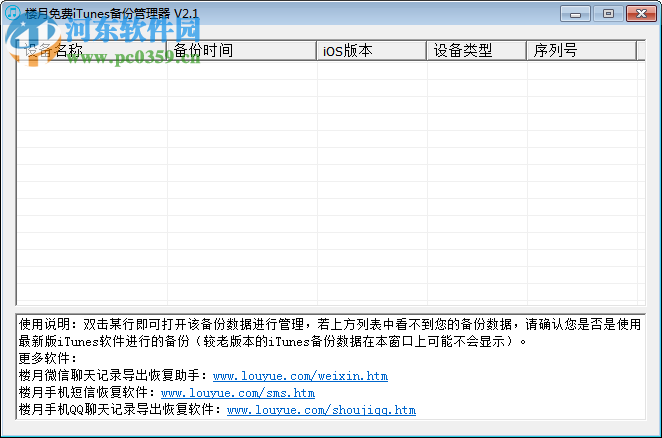The height and width of the screenshot is (438, 662).
Task: Click the app music-note icon in title bar
Action: [x=12, y=12]
